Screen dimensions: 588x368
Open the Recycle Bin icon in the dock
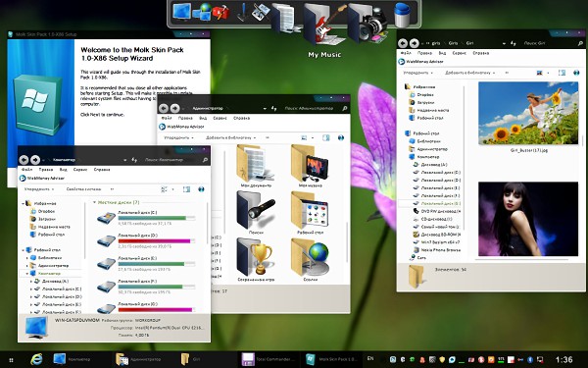(x=402, y=15)
